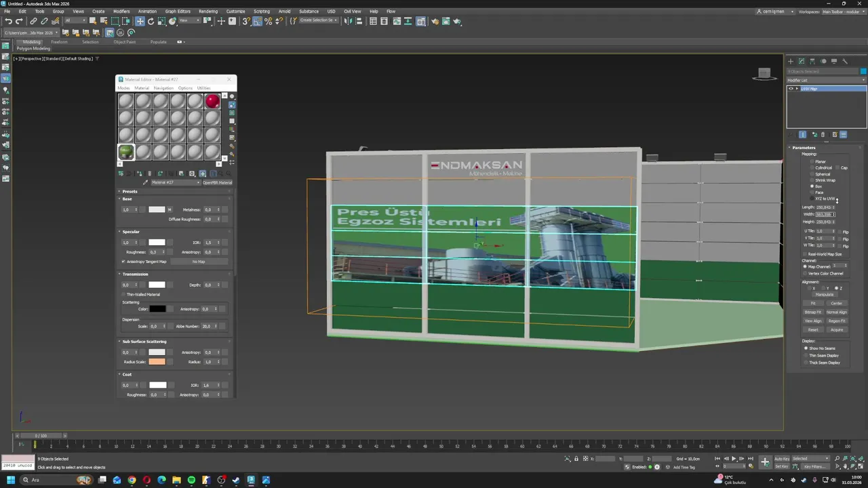Screen dimensions: 868x488
Task: Open the Modifier List dropdown
Action: (x=826, y=80)
